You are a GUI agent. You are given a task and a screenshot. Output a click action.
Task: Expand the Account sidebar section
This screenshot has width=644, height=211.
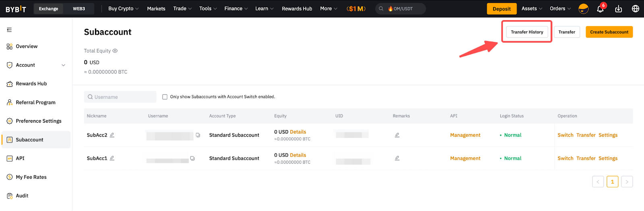click(x=63, y=65)
